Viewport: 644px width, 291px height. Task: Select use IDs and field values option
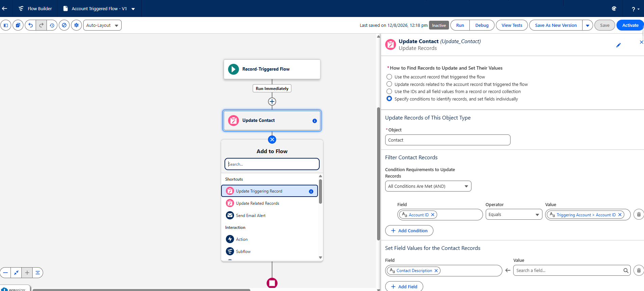coord(389,91)
